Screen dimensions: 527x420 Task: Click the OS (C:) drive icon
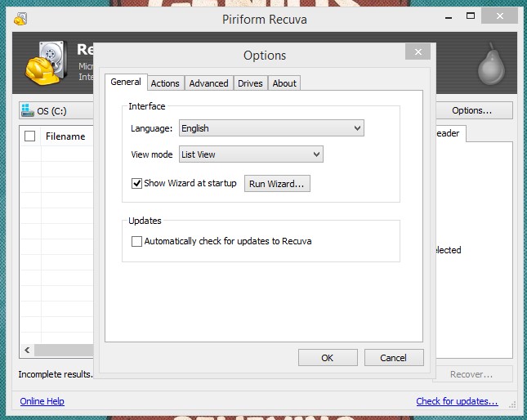tap(28, 110)
